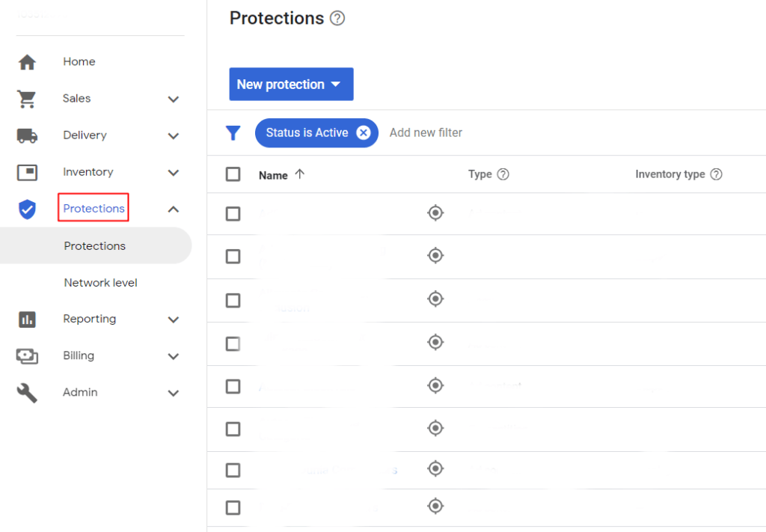Select the Reporting chart icon

tap(27, 319)
